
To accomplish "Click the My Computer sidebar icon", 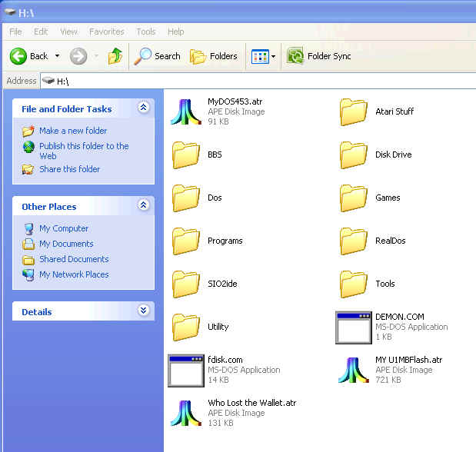I will 29,228.
